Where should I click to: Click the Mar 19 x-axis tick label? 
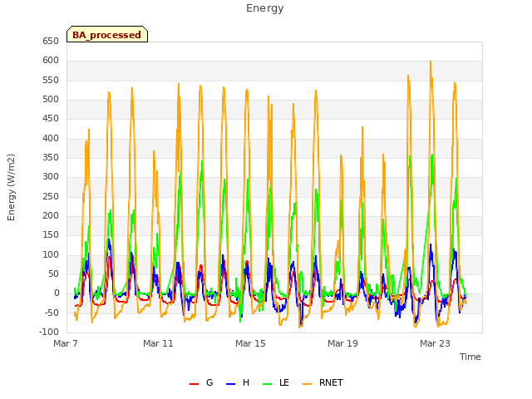tap(342, 343)
